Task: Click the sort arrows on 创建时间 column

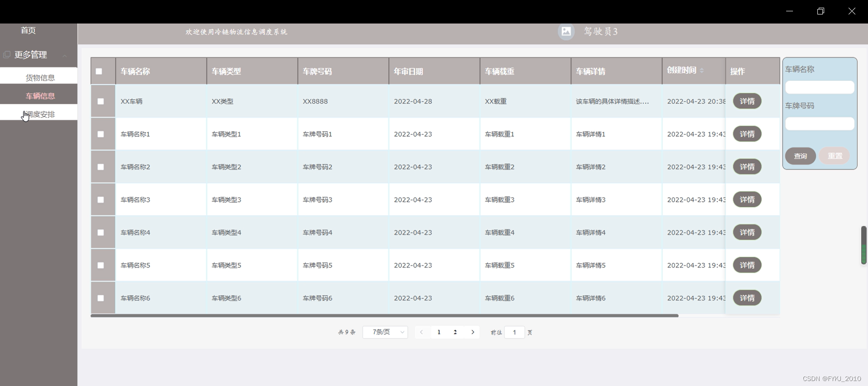Action: (x=702, y=70)
